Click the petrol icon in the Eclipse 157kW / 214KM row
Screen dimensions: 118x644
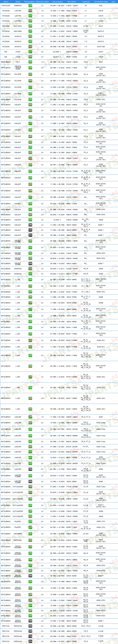click(30, 94)
